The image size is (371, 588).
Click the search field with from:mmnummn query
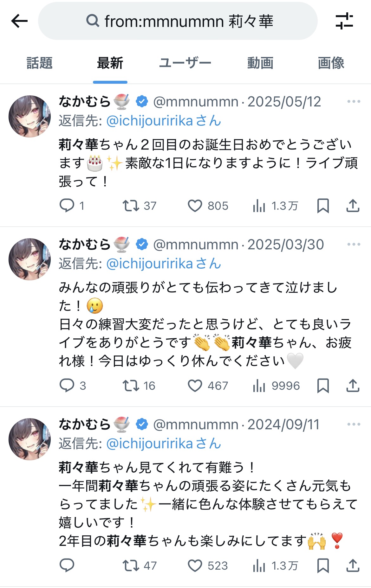(x=178, y=21)
